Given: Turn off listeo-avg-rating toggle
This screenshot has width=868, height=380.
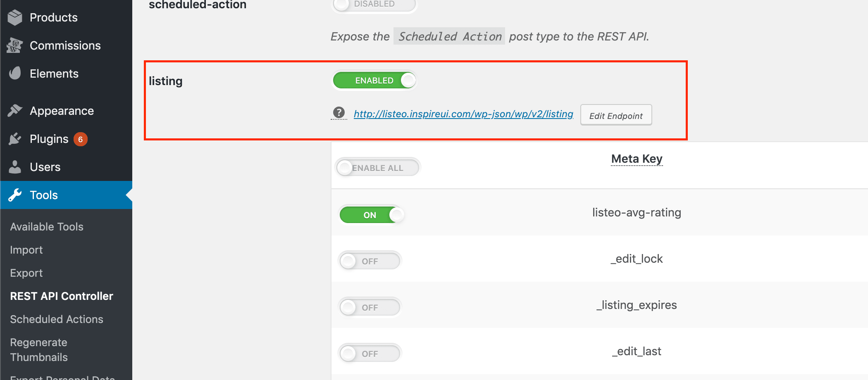Looking at the screenshot, I should tap(372, 215).
